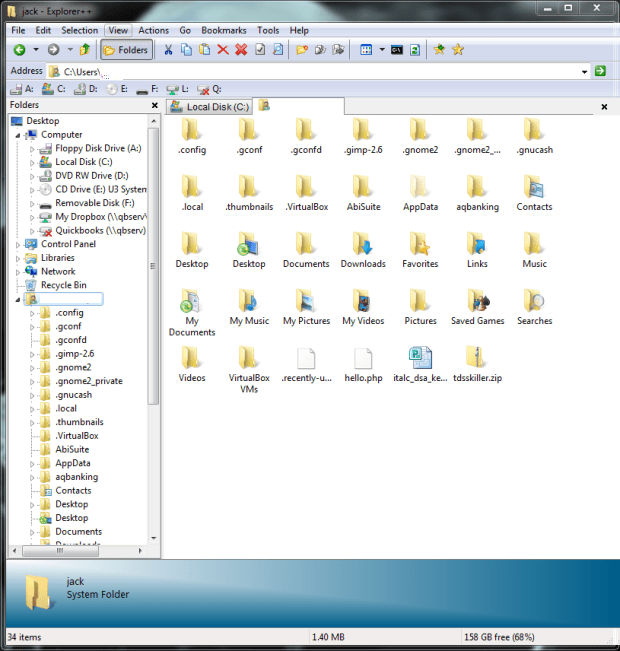Screen dimensions: 620x651
Task: Toggle the Folders pane button
Action: point(126,50)
